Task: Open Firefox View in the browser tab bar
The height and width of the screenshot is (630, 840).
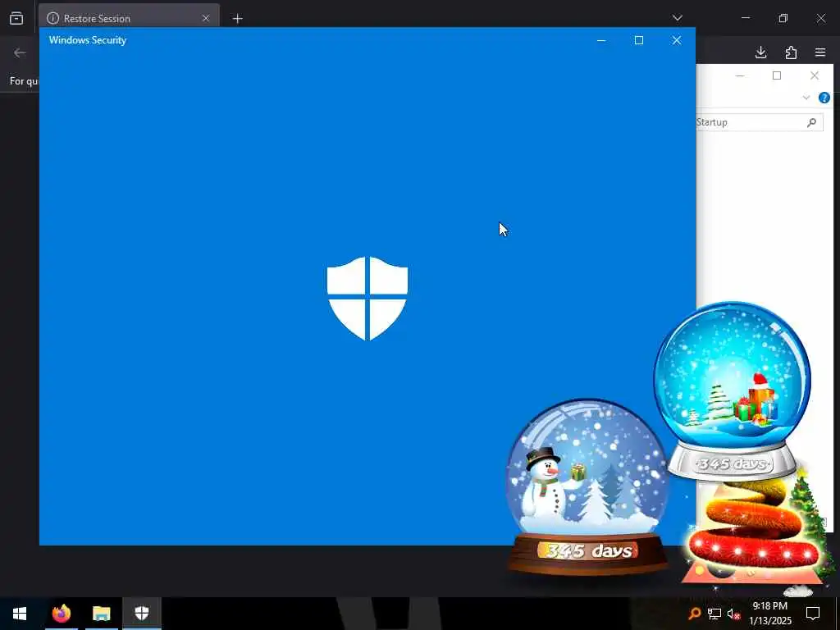Action: pyautogui.click(x=16, y=18)
